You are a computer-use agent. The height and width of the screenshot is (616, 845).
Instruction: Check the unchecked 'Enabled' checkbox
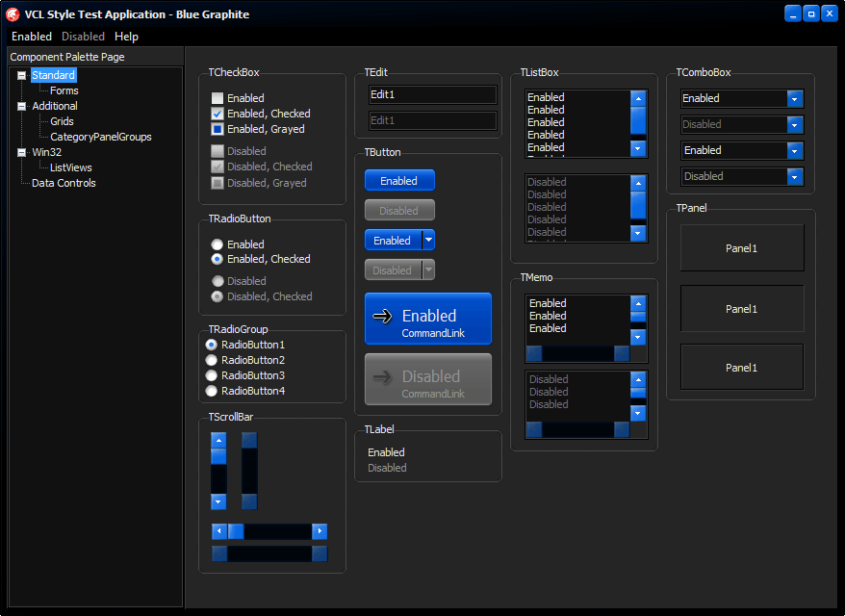coord(218,98)
